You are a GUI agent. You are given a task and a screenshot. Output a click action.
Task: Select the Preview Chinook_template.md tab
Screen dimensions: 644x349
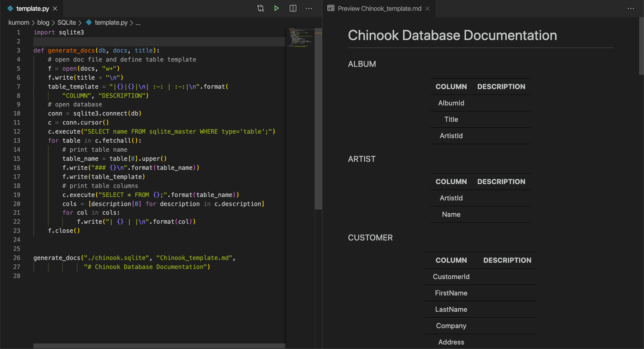(379, 8)
